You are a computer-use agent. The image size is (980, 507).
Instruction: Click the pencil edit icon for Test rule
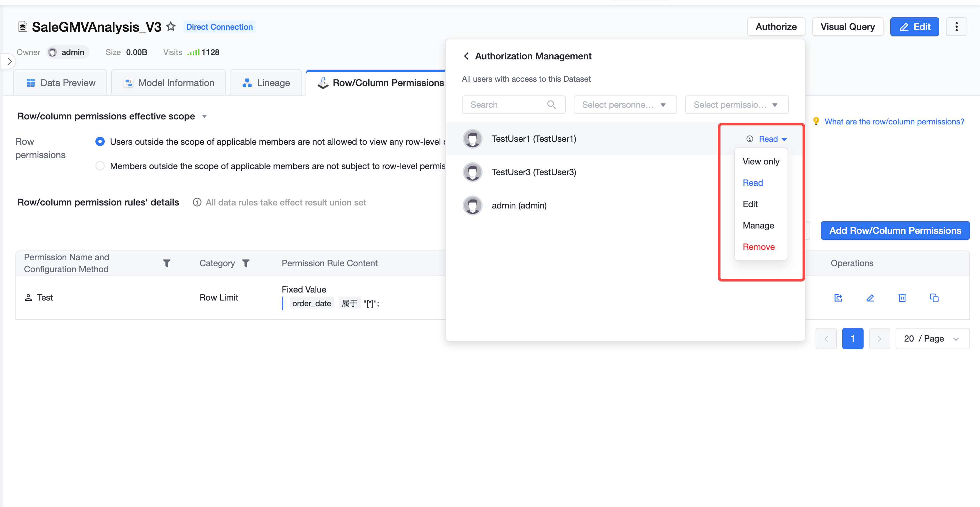870,298
